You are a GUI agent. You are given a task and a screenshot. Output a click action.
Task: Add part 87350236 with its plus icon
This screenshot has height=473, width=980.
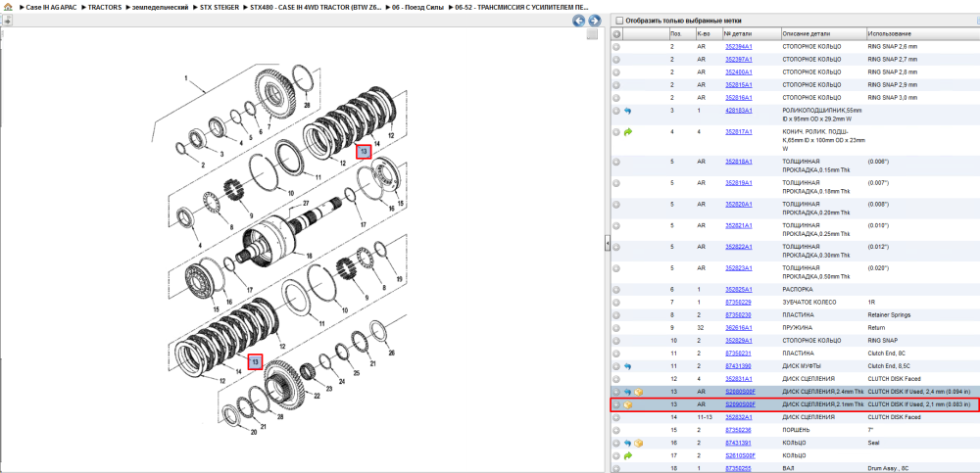(x=616, y=430)
